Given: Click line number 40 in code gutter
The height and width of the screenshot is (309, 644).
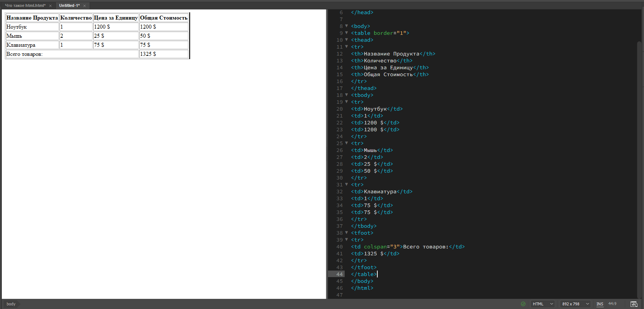Looking at the screenshot, I should (x=339, y=247).
